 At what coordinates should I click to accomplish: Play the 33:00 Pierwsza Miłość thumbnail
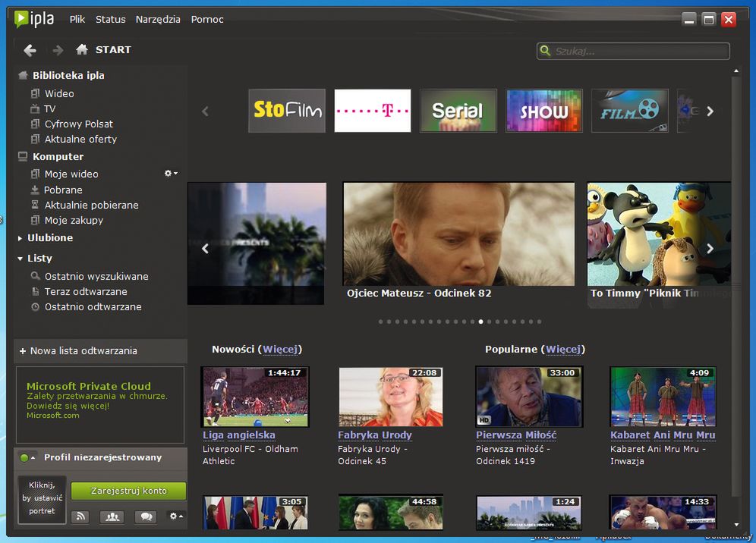point(529,397)
